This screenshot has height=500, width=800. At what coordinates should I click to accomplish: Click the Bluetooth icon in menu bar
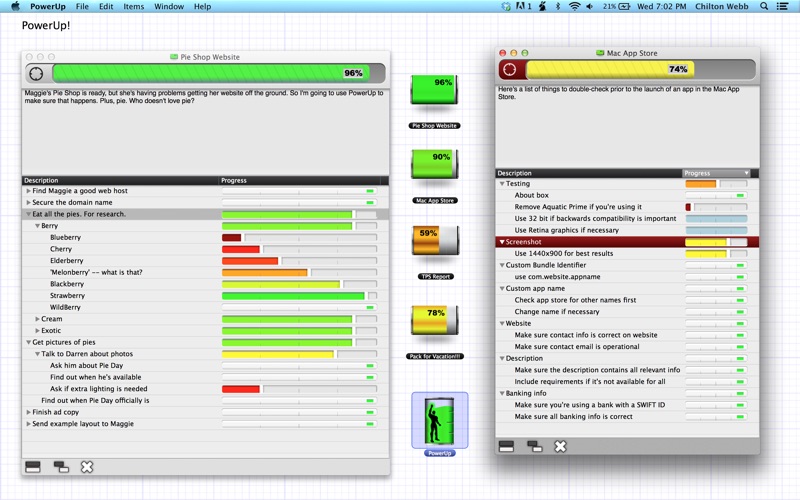(558, 6)
